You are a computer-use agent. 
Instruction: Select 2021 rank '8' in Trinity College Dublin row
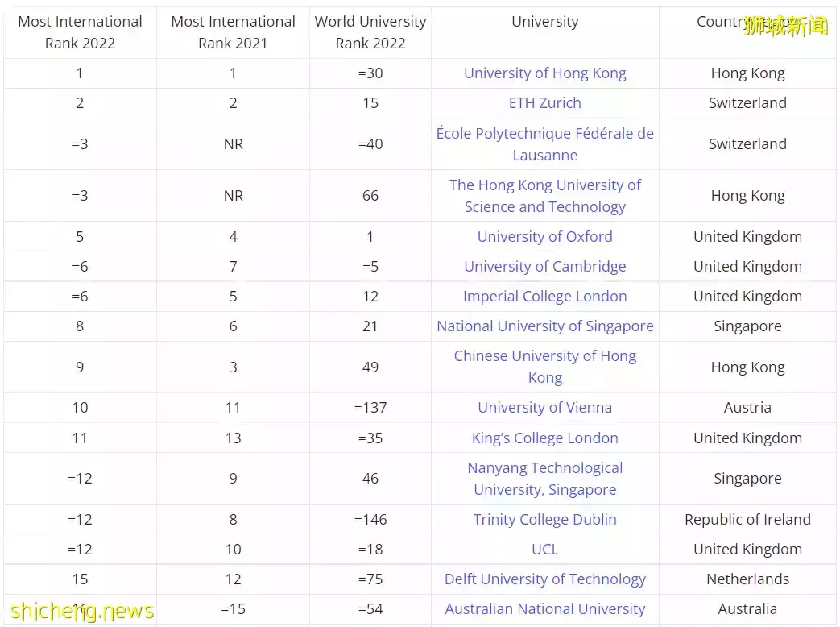pos(233,519)
